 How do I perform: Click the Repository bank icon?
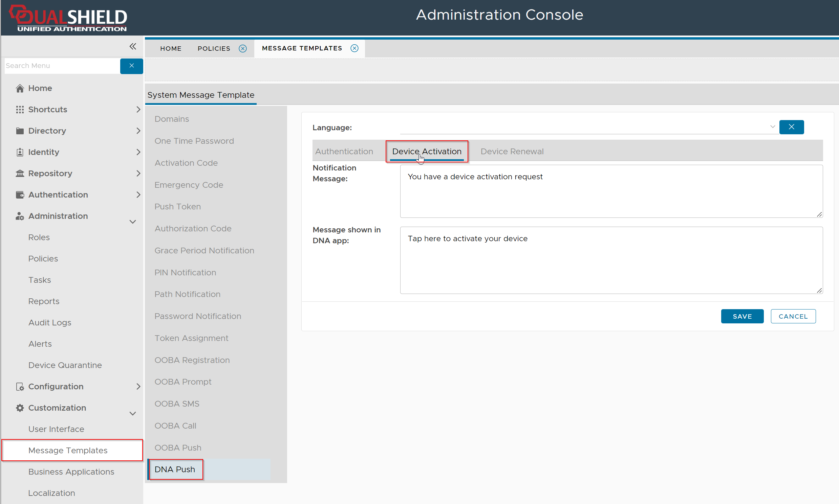pos(20,174)
